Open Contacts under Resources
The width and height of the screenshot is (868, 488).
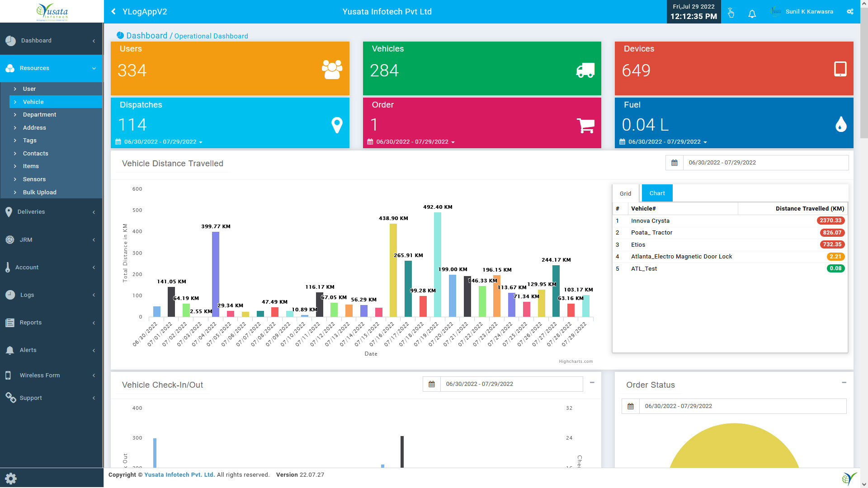point(35,154)
